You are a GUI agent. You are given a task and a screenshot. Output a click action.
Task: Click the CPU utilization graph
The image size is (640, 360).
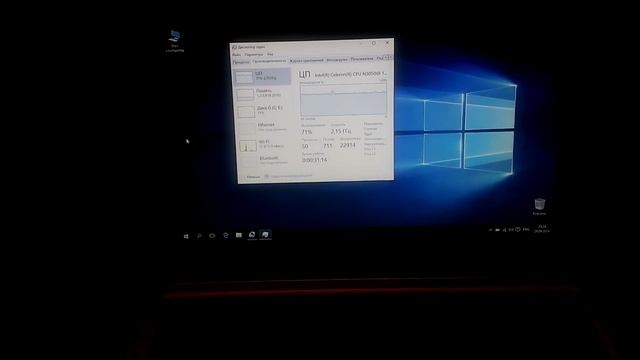pos(343,99)
